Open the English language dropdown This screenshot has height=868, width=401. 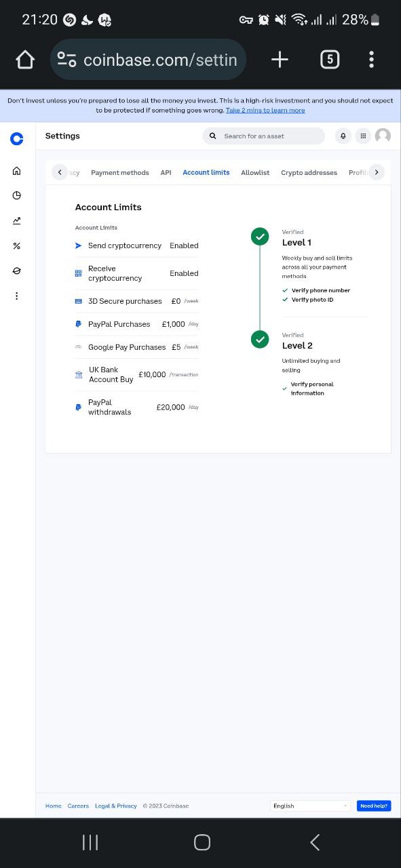(310, 806)
